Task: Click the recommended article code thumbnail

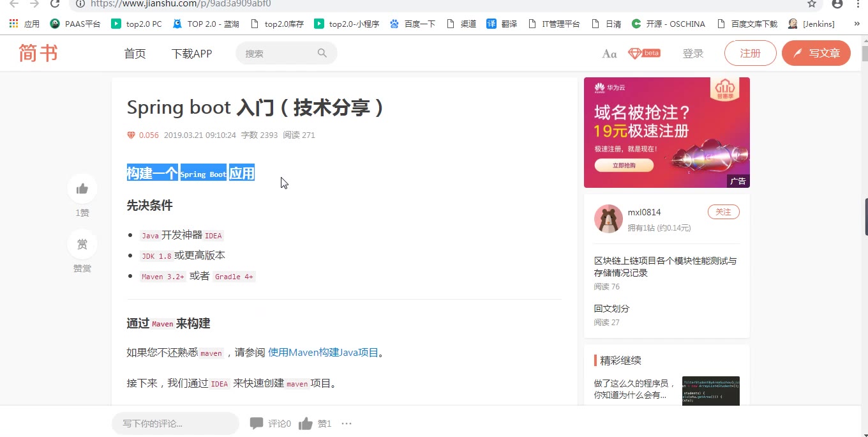Action: pos(711,391)
